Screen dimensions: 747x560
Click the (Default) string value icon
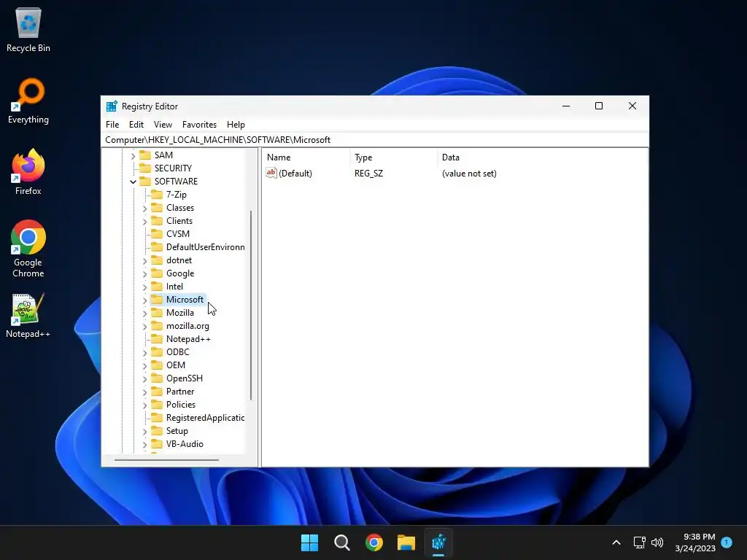(x=271, y=174)
